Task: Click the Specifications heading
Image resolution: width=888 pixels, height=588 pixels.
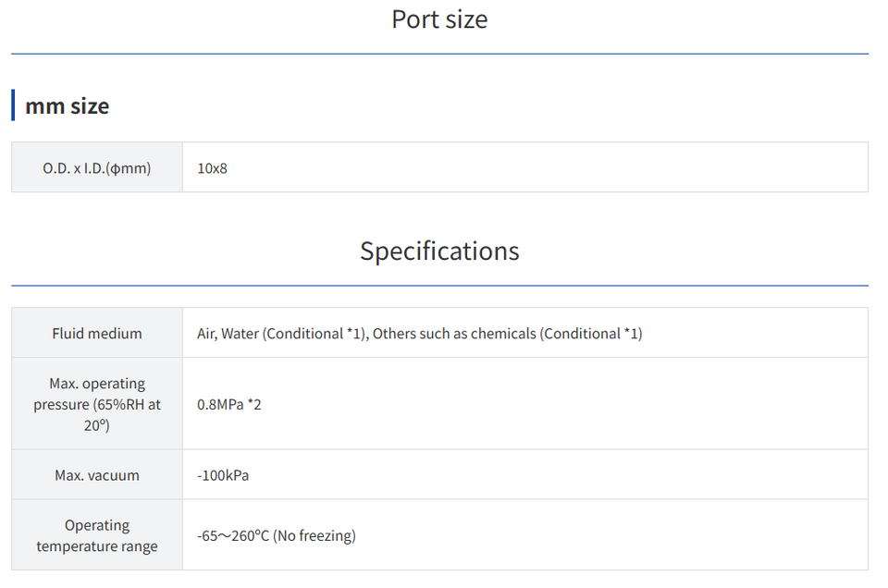Action: pyautogui.click(x=439, y=251)
